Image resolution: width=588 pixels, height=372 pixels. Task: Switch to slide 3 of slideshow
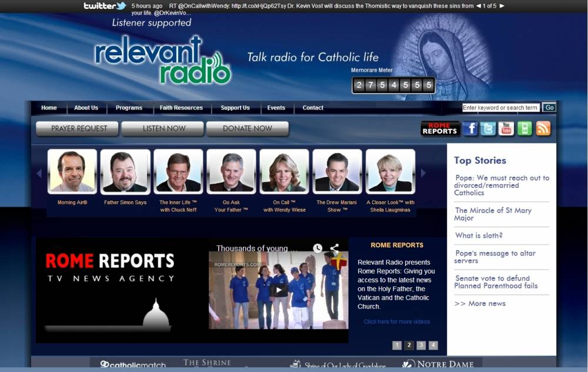[421, 346]
